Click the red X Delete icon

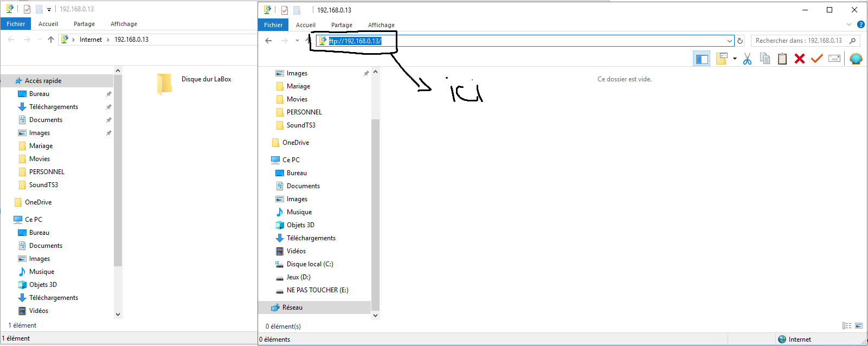(799, 59)
